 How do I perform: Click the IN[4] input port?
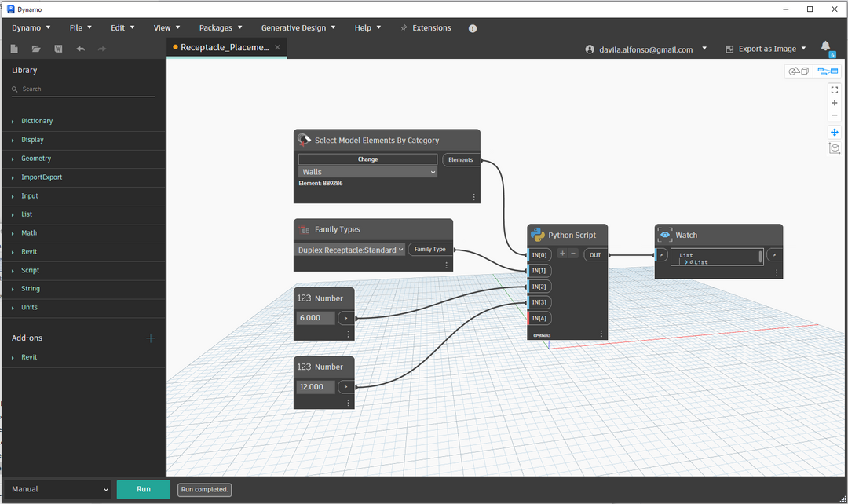pyautogui.click(x=539, y=319)
